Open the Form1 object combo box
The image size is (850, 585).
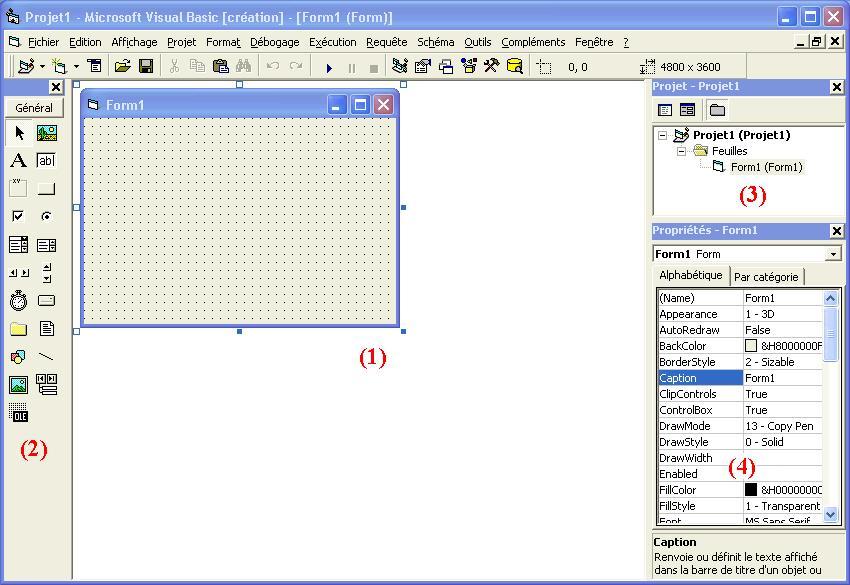pyautogui.click(x=833, y=254)
